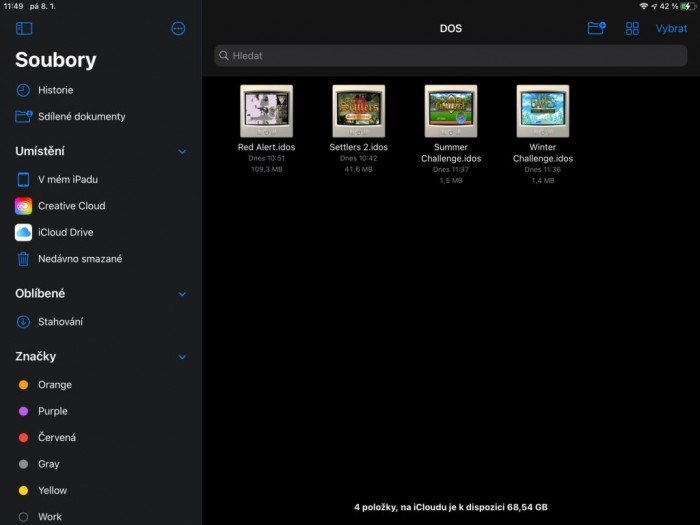Click the magnifier icon in search bar
Image resolution: width=700 pixels, height=525 pixels.
pyautogui.click(x=224, y=55)
